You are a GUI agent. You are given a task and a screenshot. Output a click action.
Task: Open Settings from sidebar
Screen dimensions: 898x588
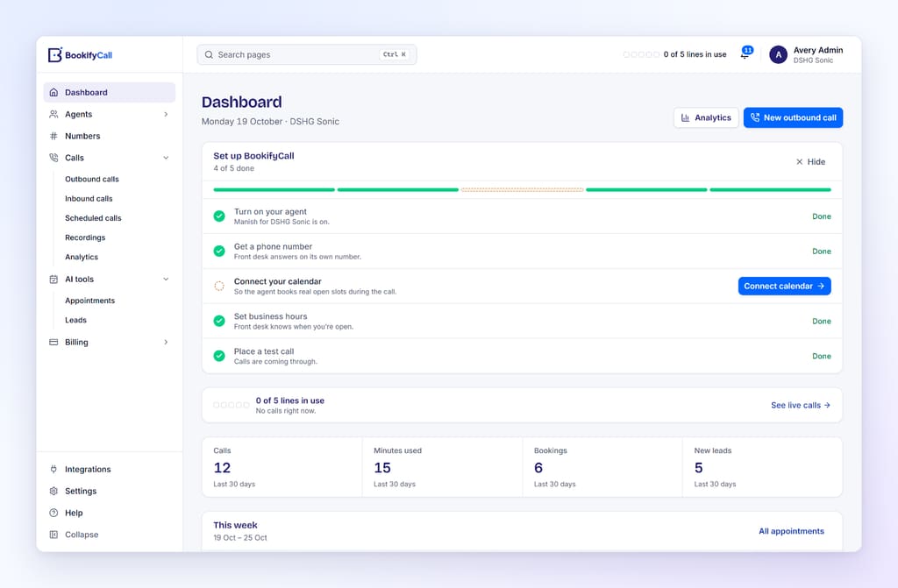click(x=110, y=491)
